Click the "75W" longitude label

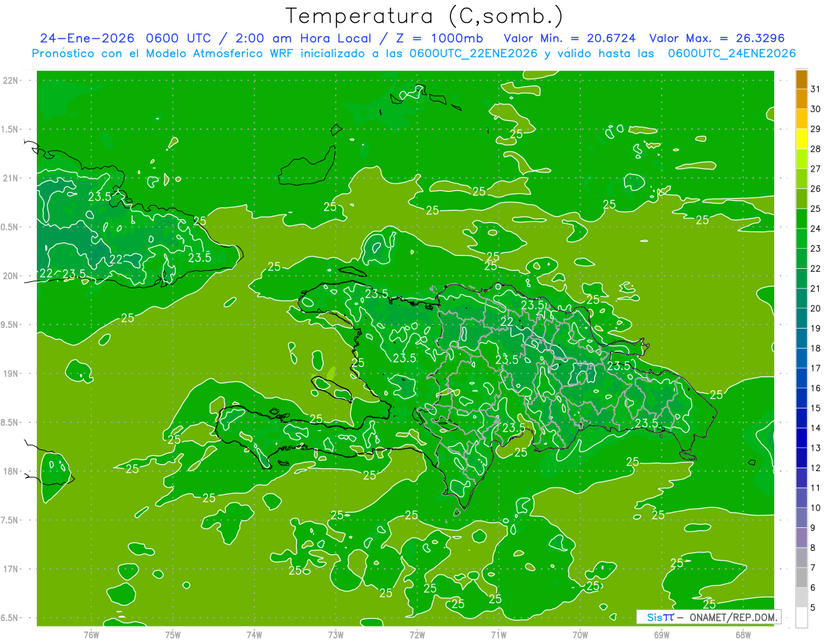(173, 634)
